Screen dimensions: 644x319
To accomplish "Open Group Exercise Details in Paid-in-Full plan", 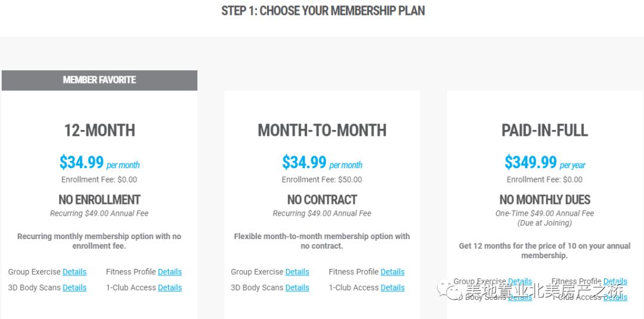I will pyautogui.click(x=520, y=281).
